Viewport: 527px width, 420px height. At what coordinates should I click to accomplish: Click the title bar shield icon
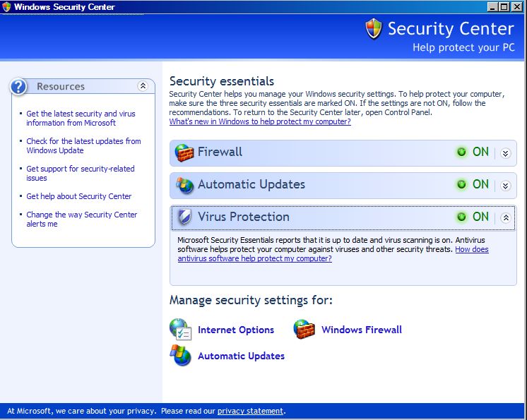point(6,7)
